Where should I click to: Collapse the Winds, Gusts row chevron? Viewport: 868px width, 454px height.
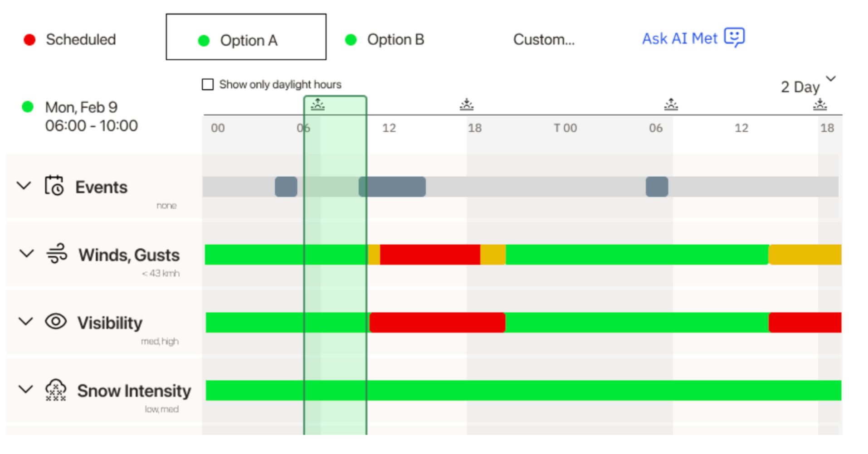[27, 254]
